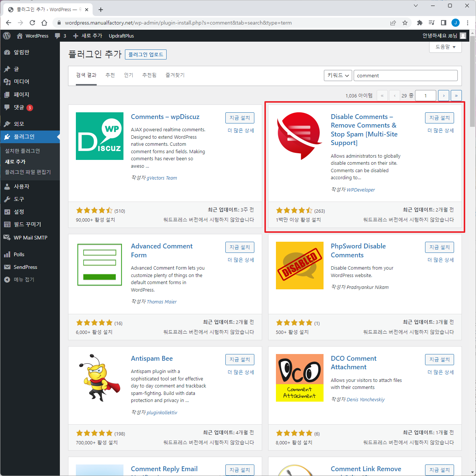This screenshot has height=476, width=476.
Task: Click the plugin search field containing comment
Action: 405,75
